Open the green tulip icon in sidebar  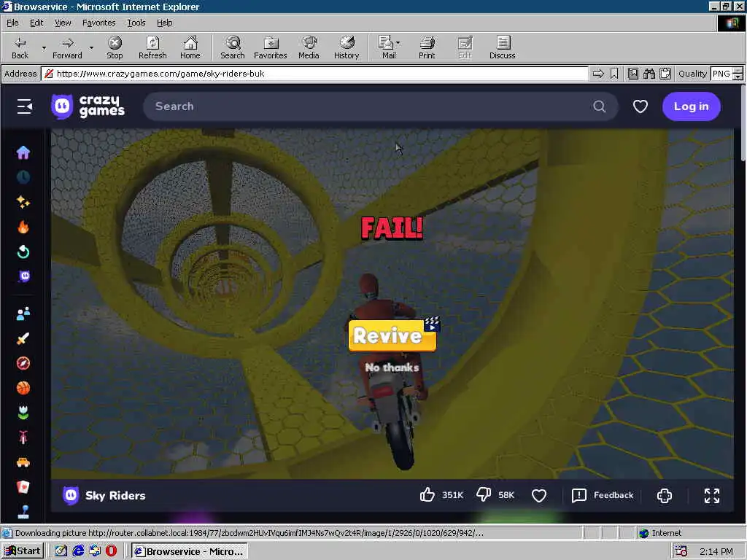pos(23,413)
